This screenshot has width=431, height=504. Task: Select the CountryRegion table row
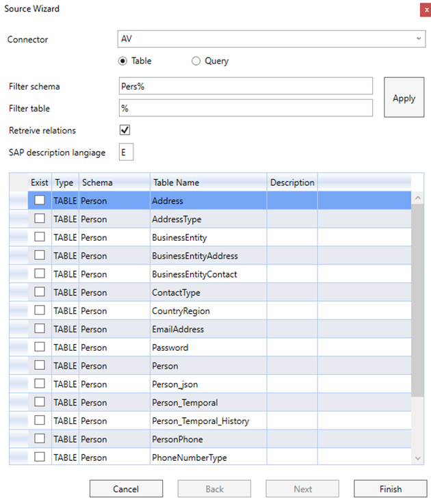click(x=210, y=310)
